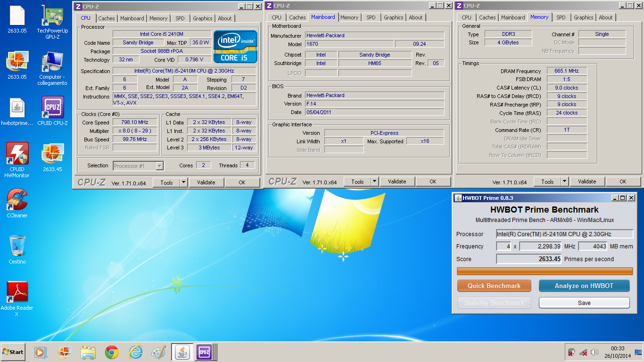The width and height of the screenshot is (644, 362).
Task: Switch to Caches tab in left CPU-Z
Action: point(107,18)
